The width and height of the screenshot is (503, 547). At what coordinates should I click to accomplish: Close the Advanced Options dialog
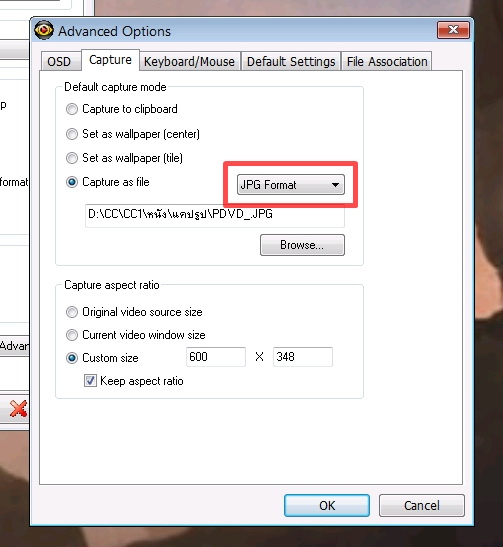(453, 30)
